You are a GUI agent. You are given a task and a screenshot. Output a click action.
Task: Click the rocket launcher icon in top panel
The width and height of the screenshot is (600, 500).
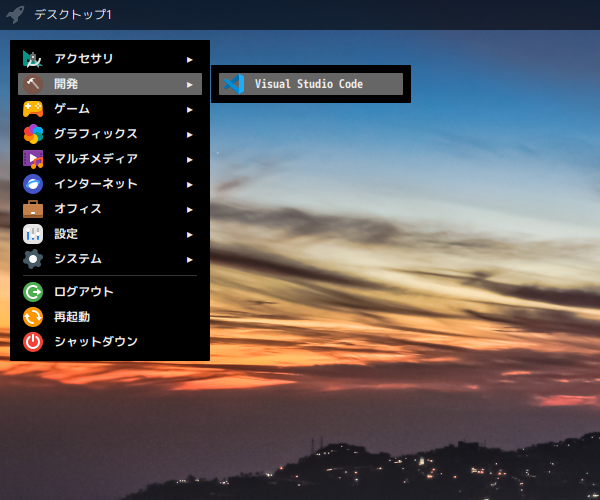click(x=15, y=15)
